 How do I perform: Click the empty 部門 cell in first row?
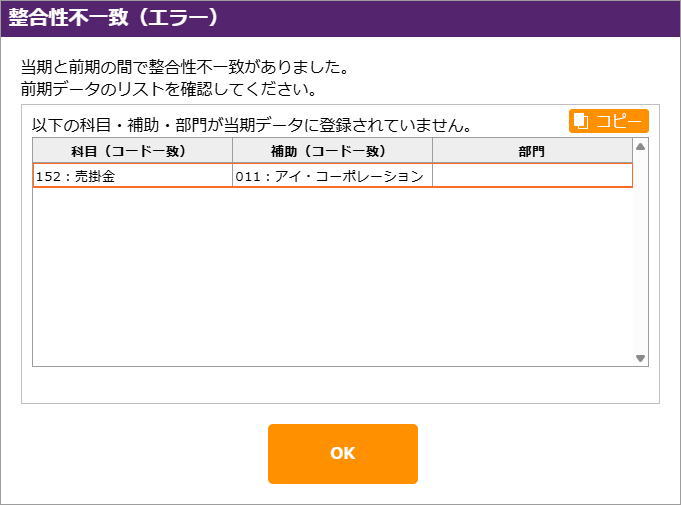click(532, 176)
